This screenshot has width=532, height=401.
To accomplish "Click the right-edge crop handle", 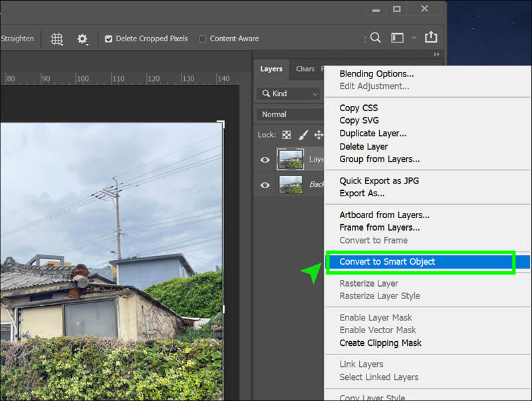I will (223, 309).
